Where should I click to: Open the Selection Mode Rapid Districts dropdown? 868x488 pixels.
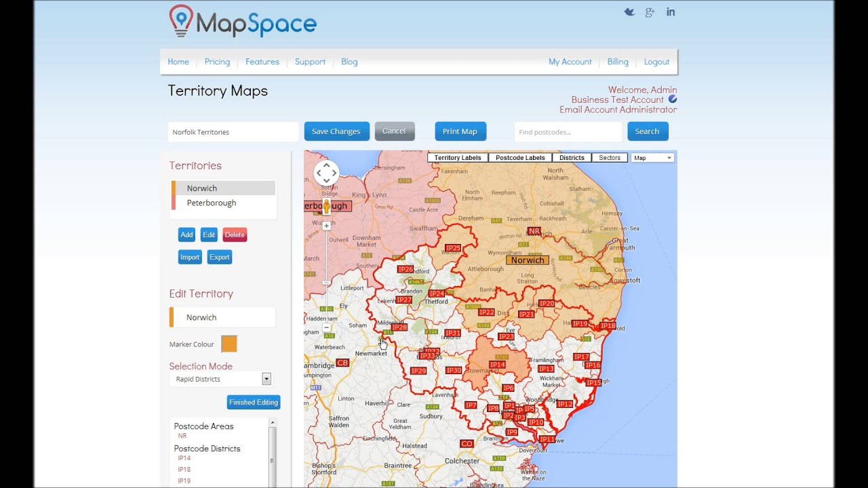coord(220,379)
